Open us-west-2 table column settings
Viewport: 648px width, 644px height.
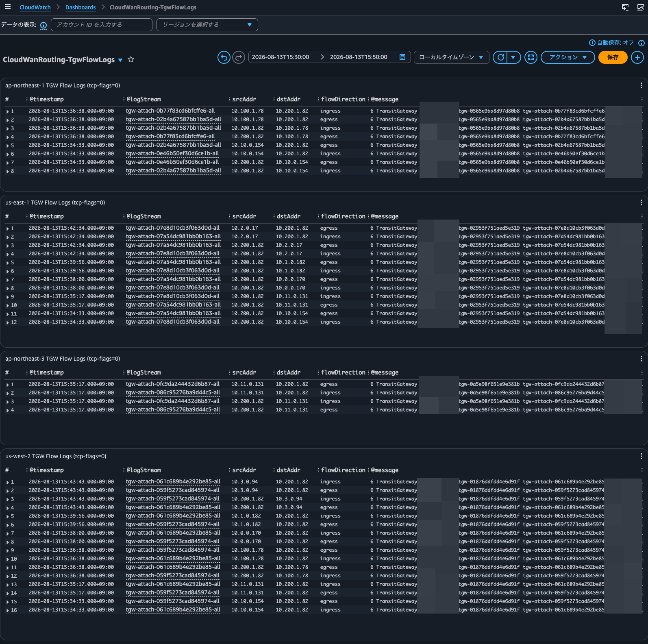click(642, 470)
